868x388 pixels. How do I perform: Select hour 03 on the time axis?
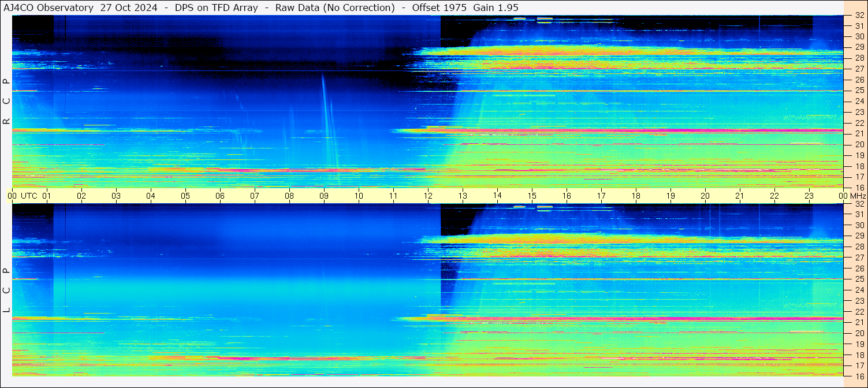coord(116,196)
